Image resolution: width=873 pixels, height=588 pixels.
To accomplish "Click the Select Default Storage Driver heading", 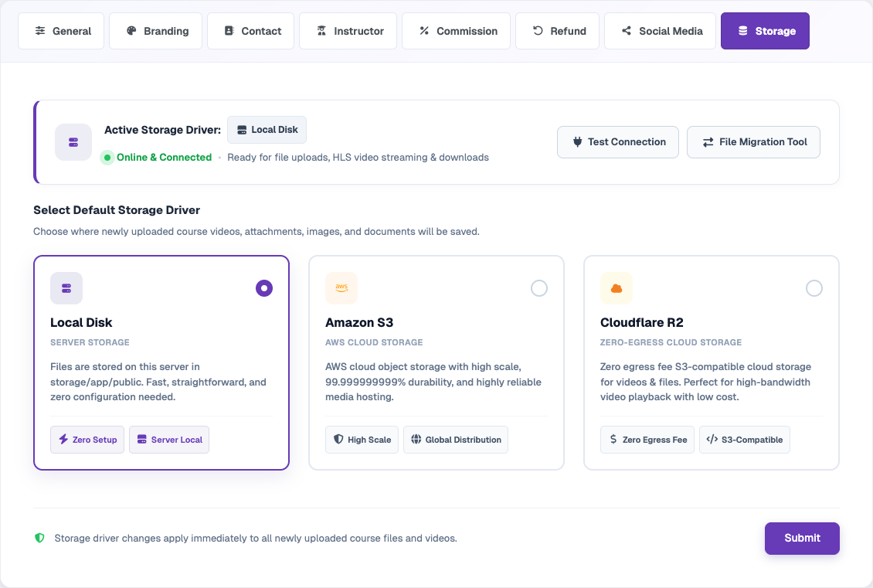I will click(x=117, y=210).
